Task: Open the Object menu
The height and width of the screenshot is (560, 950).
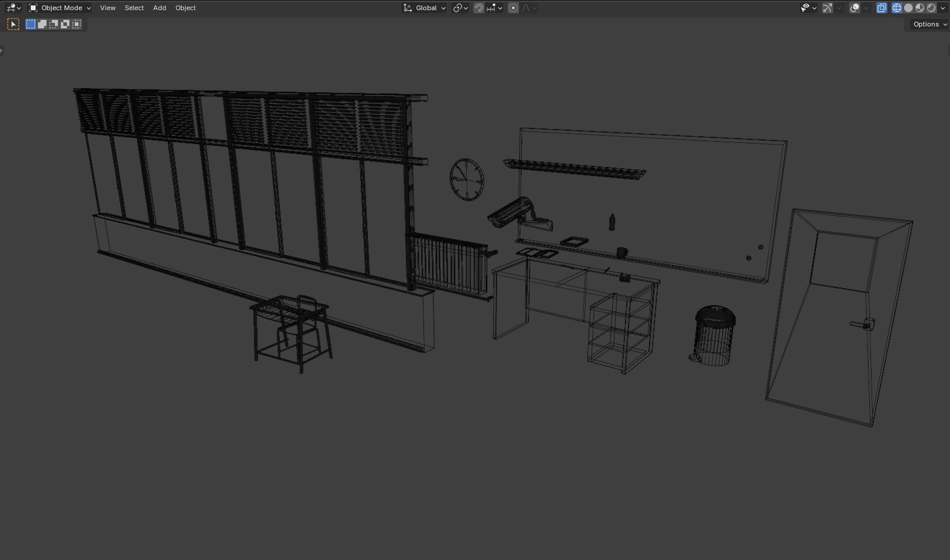Action: tap(185, 8)
